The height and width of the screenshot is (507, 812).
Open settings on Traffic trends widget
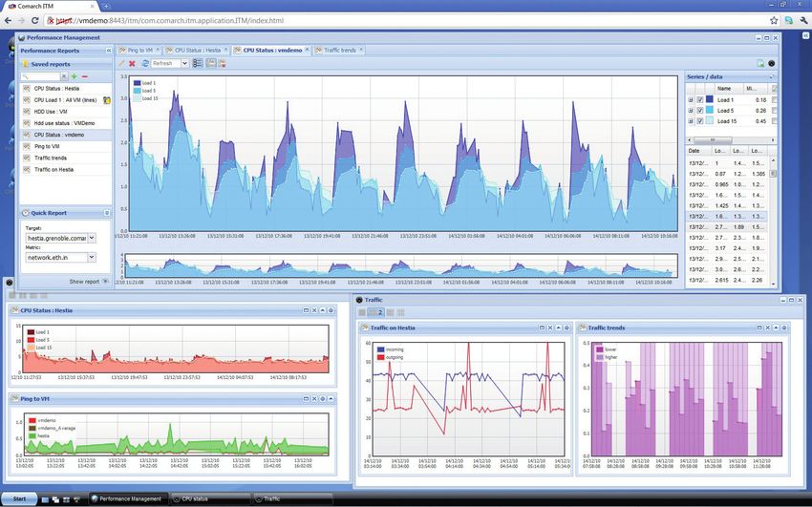pos(784,327)
